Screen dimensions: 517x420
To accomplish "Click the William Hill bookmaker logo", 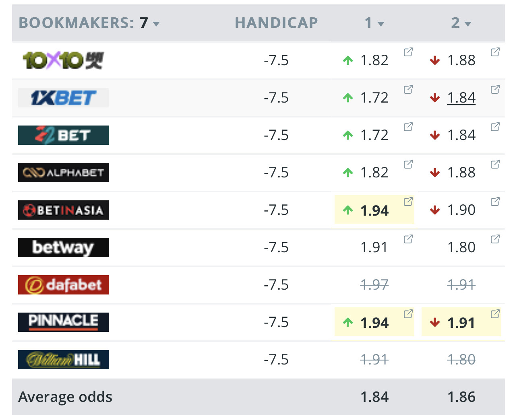I will [x=63, y=360].
